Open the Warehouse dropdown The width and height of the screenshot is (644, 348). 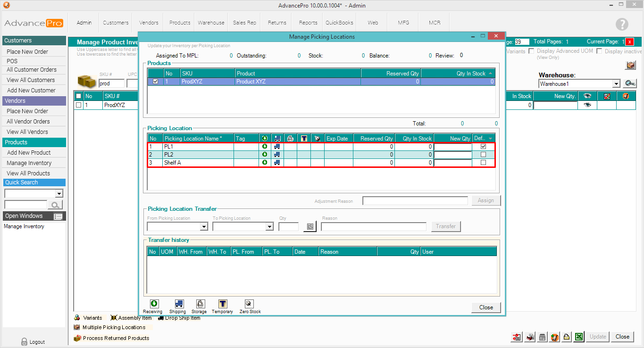click(x=616, y=84)
